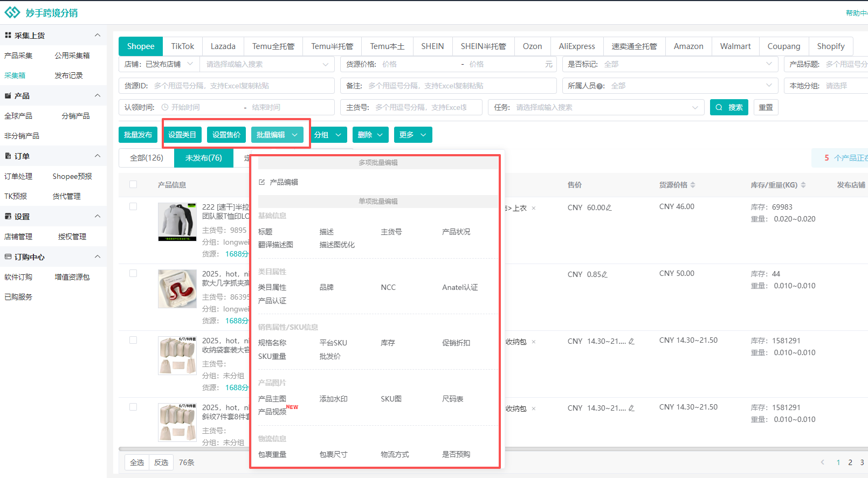
Task: Choose 产品主图 in the batch edit menu
Action: point(272,399)
